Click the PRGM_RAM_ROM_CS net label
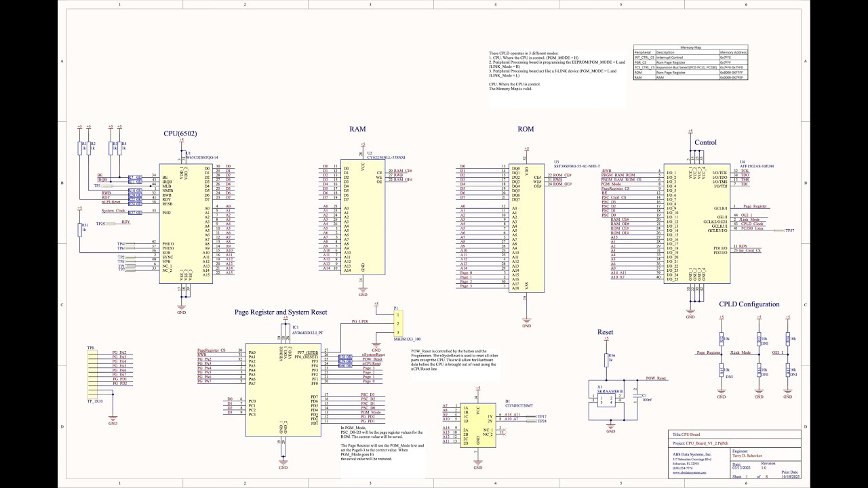Viewport: 868px width, 488px height. click(x=622, y=180)
